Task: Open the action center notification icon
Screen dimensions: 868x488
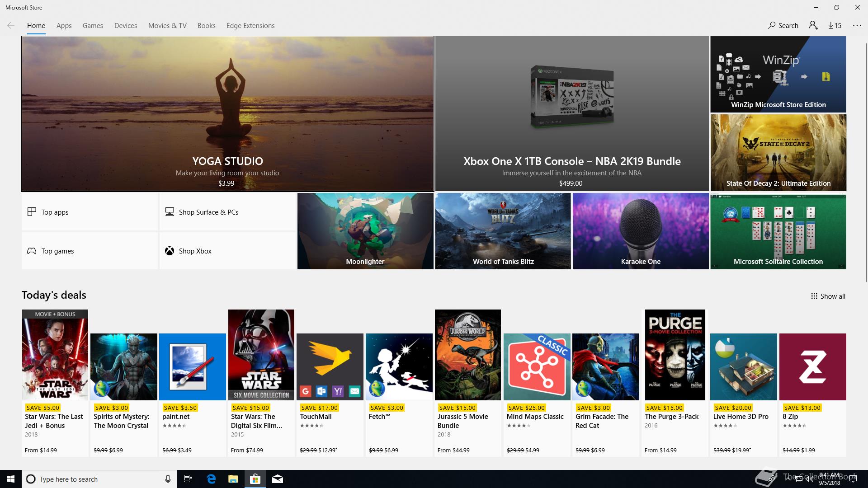Action: 853,479
